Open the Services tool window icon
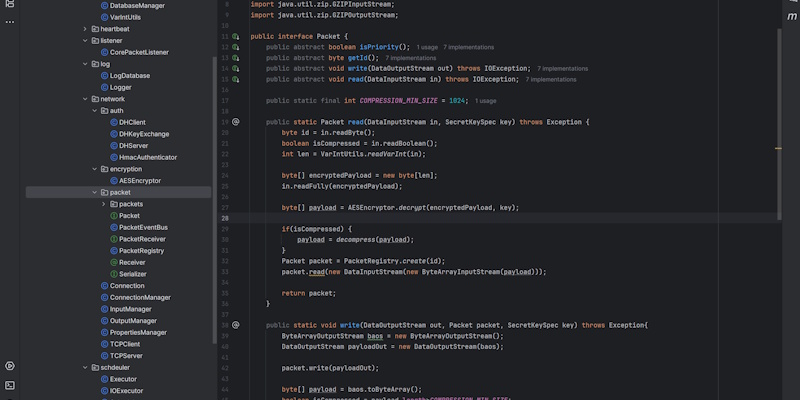800x400 pixels. (10, 366)
